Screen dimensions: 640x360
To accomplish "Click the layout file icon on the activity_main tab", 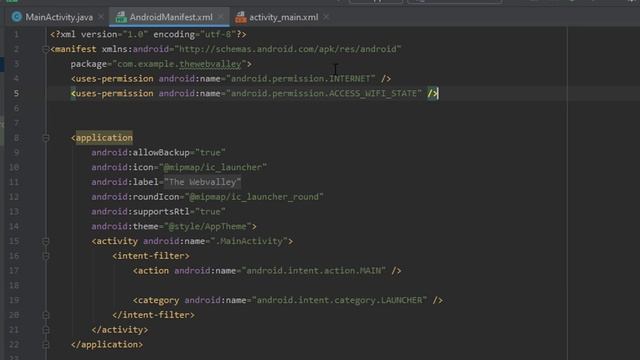I will 241,17.
